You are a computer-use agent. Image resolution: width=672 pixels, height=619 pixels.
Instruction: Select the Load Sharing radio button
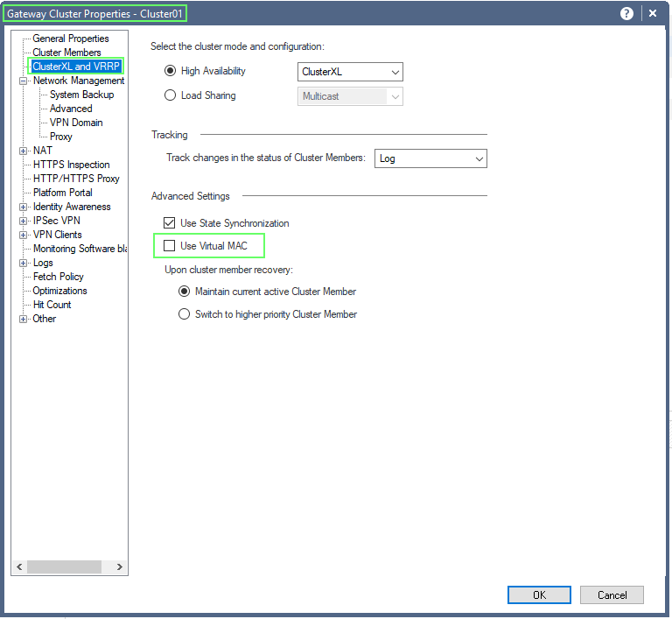(170, 95)
